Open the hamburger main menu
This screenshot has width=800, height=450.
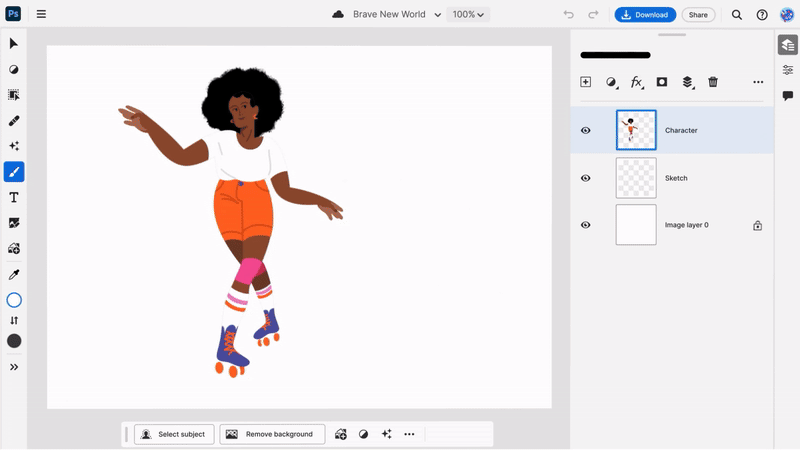tap(41, 15)
